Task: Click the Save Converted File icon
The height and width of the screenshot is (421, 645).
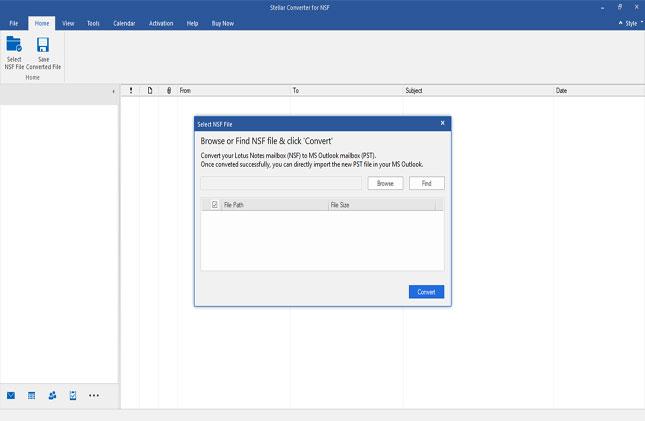Action: coord(43,52)
